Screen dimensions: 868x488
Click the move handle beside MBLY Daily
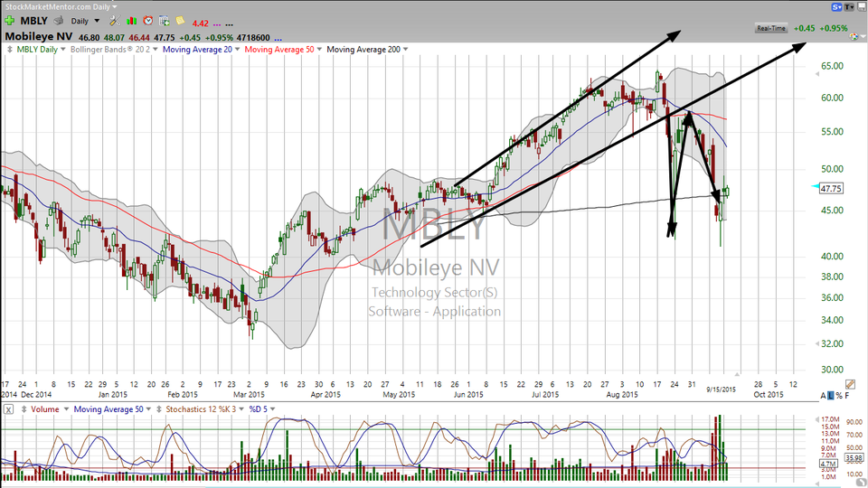9,49
